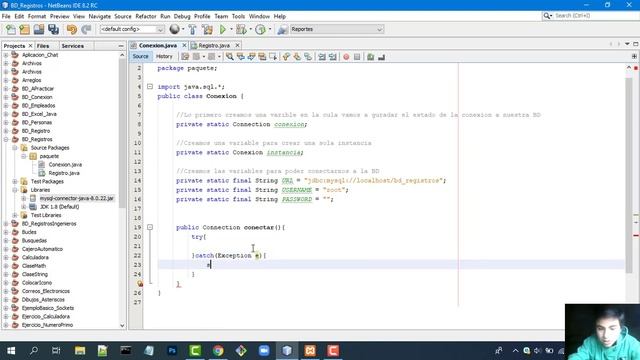Open the Reportes combo box
Image resolution: width=640 pixels, height=360 pixels.
click(x=336, y=29)
